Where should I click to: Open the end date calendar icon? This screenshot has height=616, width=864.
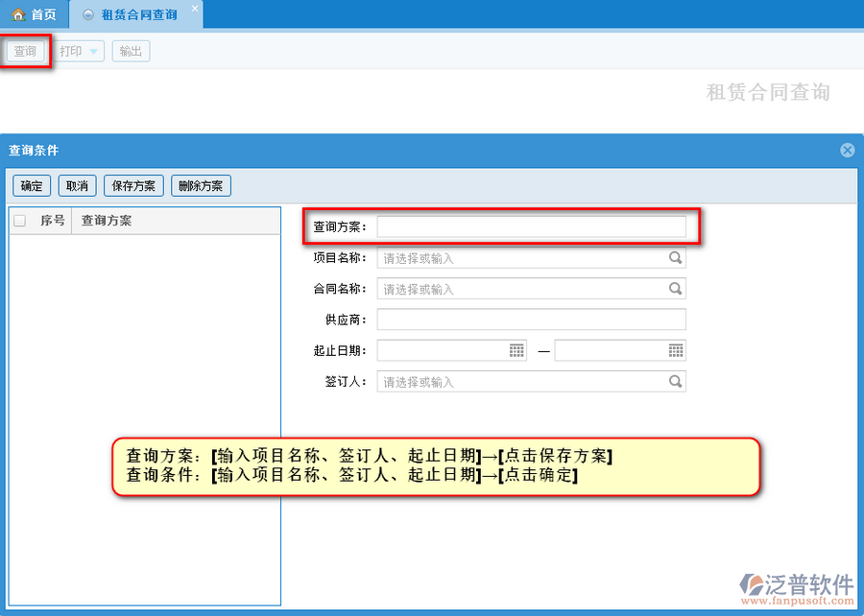(x=676, y=350)
